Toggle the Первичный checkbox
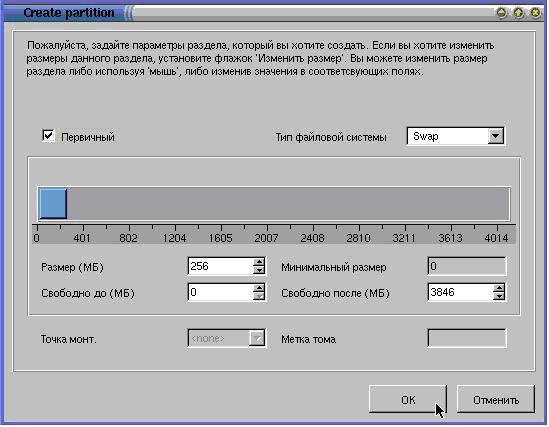This screenshot has width=549, height=427. pos(48,135)
